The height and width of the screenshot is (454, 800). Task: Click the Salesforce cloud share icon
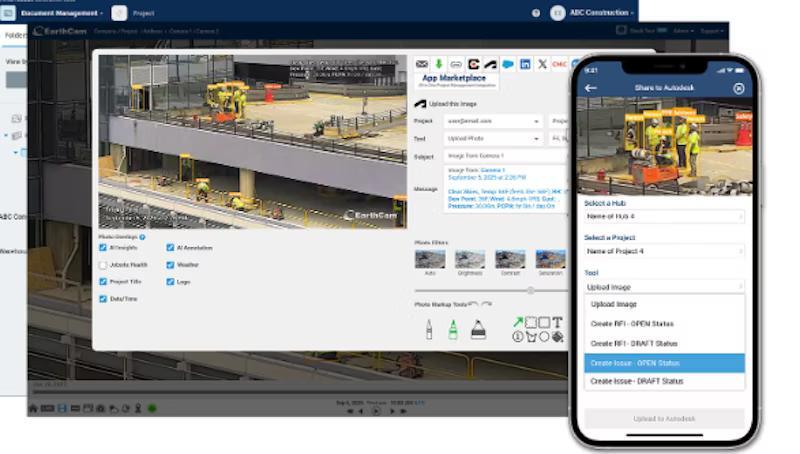click(508, 64)
